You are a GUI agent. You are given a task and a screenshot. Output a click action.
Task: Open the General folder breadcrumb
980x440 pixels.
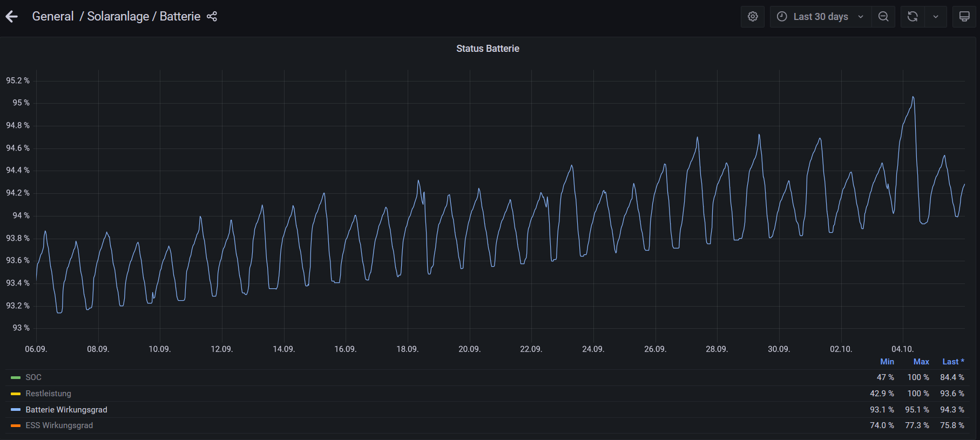[x=53, y=16]
